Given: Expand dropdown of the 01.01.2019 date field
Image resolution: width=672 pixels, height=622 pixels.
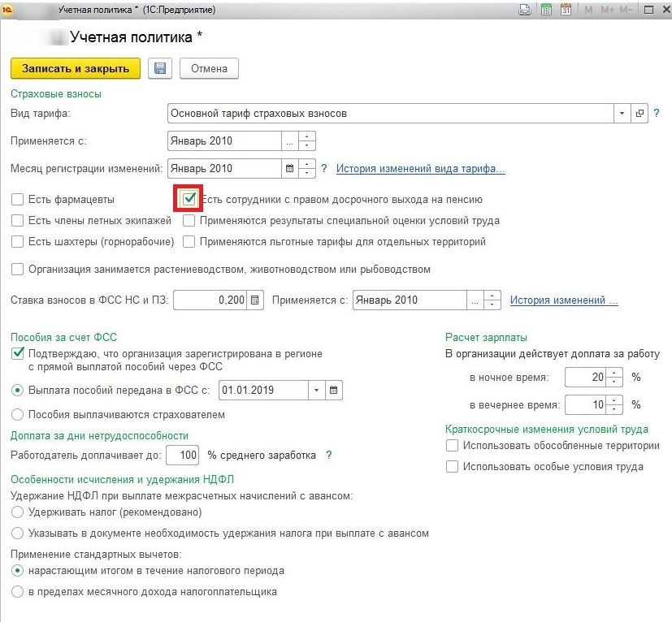Looking at the screenshot, I should pyautogui.click(x=316, y=391).
